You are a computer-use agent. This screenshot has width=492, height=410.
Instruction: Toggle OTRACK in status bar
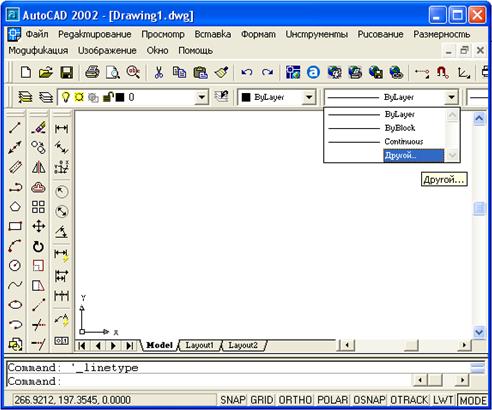(x=409, y=400)
